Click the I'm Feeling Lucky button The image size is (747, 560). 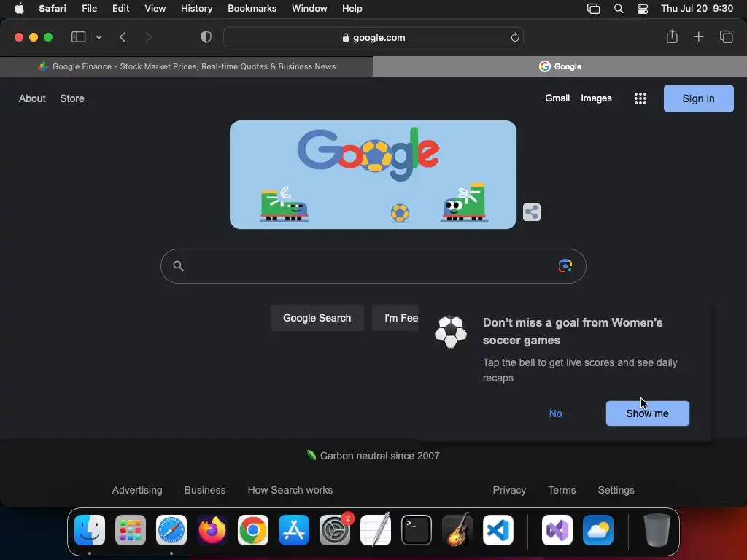point(395,318)
